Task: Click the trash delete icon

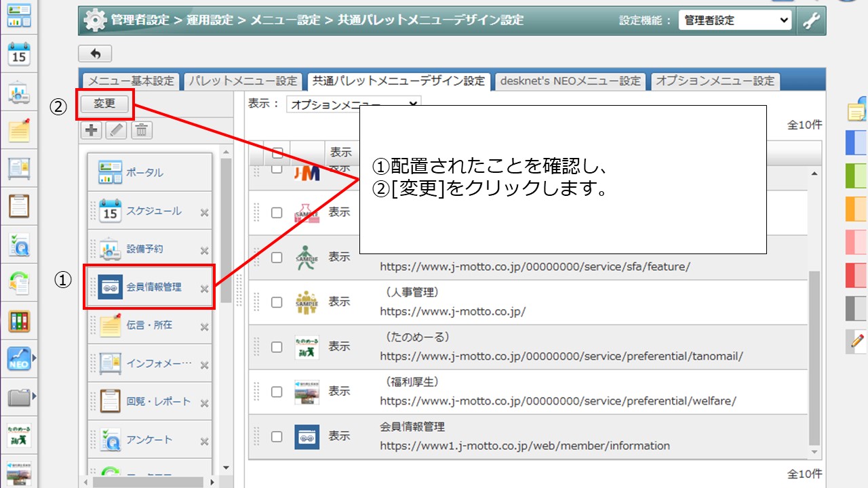Action: [x=142, y=130]
